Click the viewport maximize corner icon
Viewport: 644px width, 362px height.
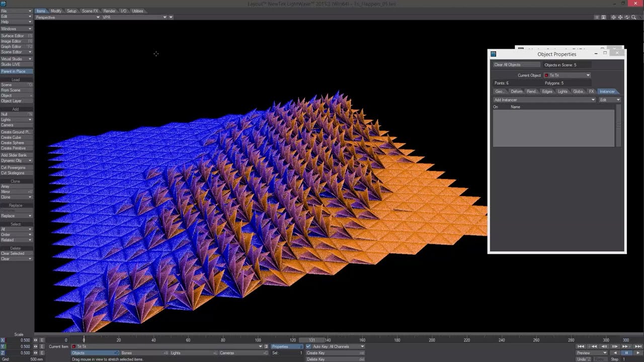pyautogui.click(x=640, y=17)
